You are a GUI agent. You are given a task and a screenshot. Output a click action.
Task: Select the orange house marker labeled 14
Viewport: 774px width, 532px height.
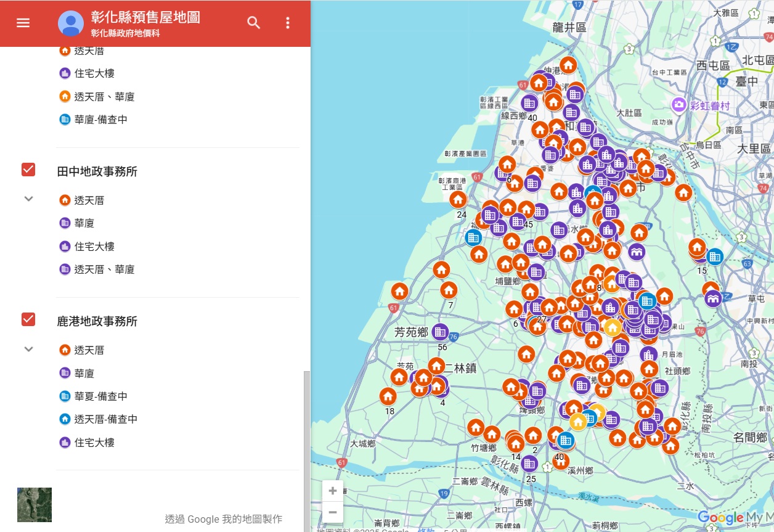pyautogui.click(x=516, y=444)
